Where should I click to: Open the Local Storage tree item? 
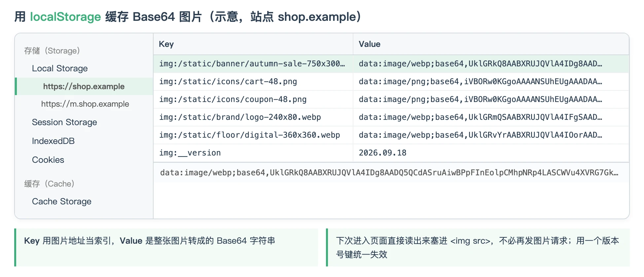coord(60,68)
